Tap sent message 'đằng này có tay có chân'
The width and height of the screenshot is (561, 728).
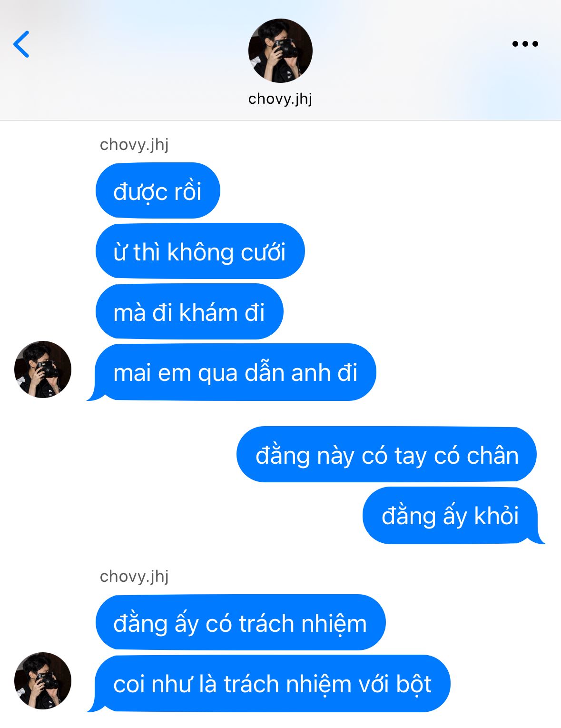click(386, 454)
